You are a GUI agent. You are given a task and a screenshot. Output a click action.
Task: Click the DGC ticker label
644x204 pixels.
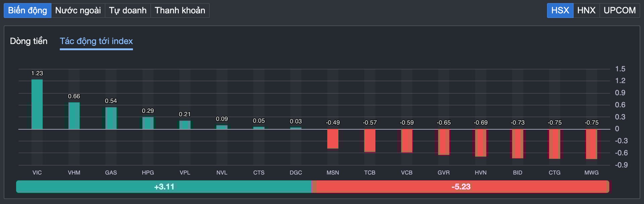(x=296, y=172)
